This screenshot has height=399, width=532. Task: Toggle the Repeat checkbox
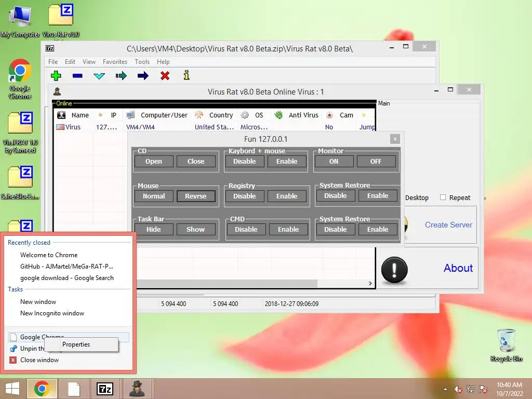443,197
